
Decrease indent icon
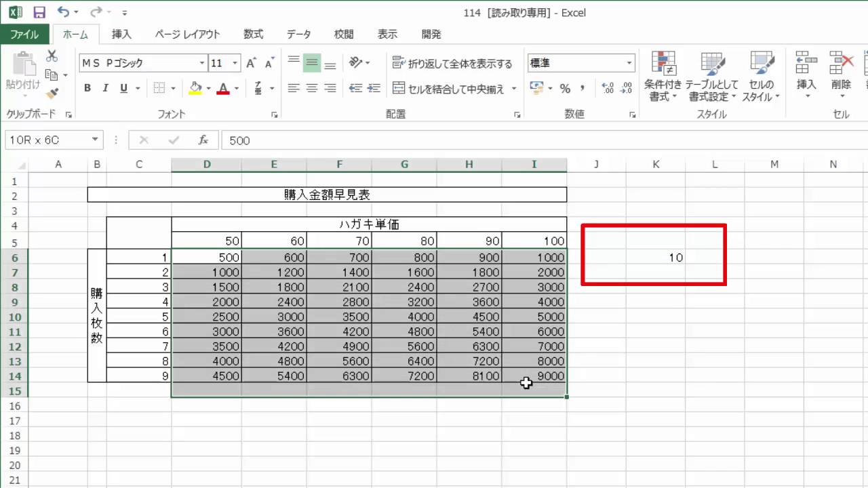(355, 88)
